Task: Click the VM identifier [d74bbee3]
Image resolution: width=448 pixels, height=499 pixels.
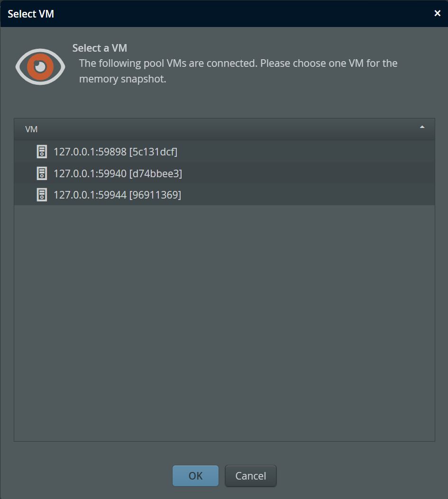Action: tap(155, 173)
